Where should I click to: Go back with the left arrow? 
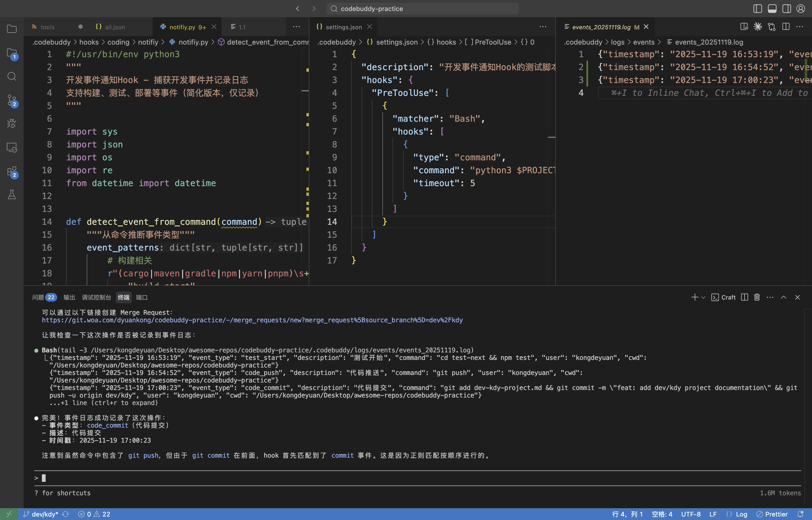[x=298, y=8]
